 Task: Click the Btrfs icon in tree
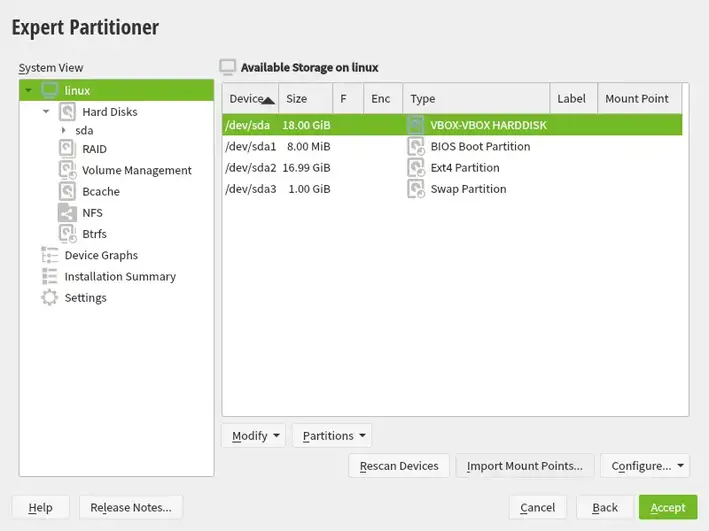tap(67, 234)
